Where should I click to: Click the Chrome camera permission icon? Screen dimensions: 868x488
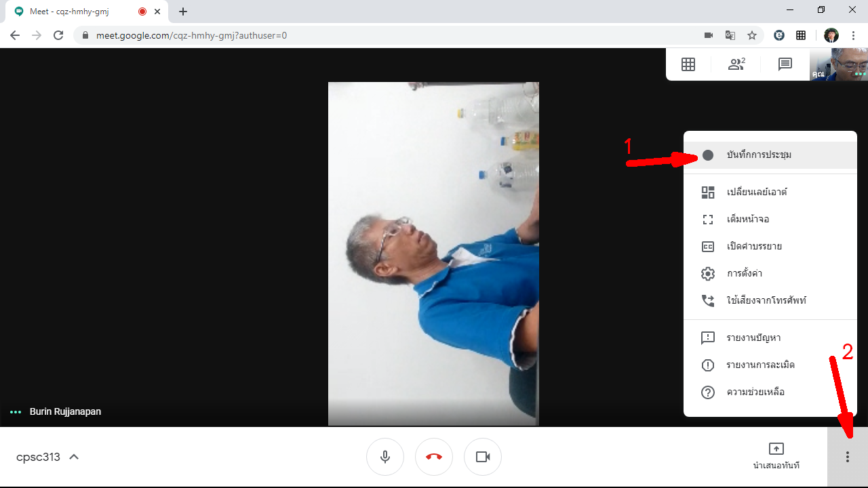click(709, 35)
